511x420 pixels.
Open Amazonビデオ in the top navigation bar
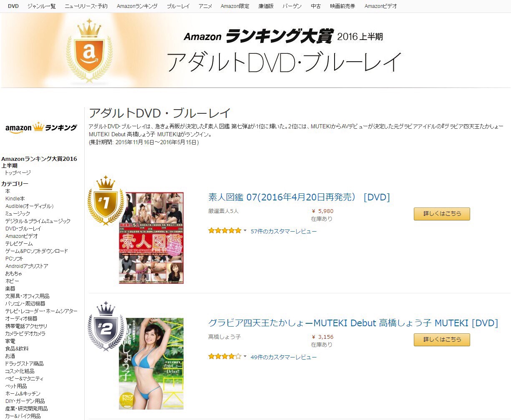tap(381, 6)
